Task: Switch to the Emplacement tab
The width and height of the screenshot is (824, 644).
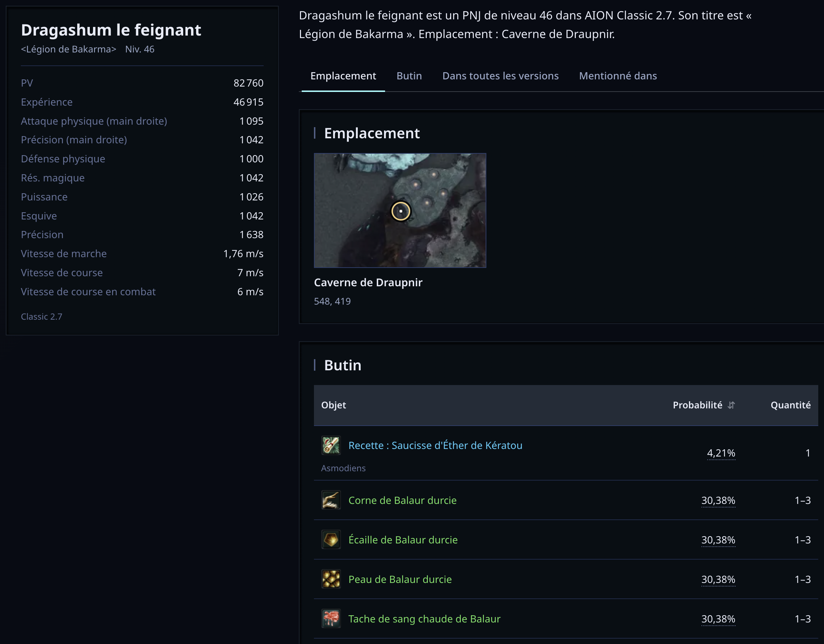Action: [343, 76]
